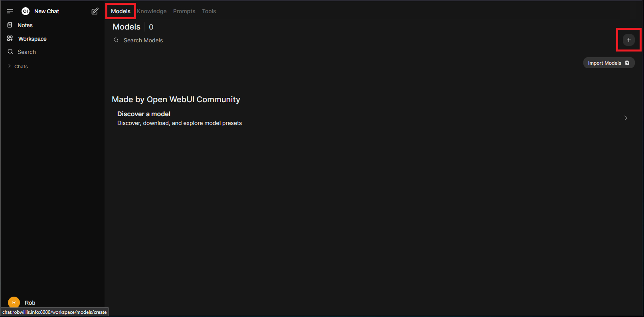This screenshot has width=644, height=317.
Task: Switch to the Knowledge tab
Action: [152, 11]
